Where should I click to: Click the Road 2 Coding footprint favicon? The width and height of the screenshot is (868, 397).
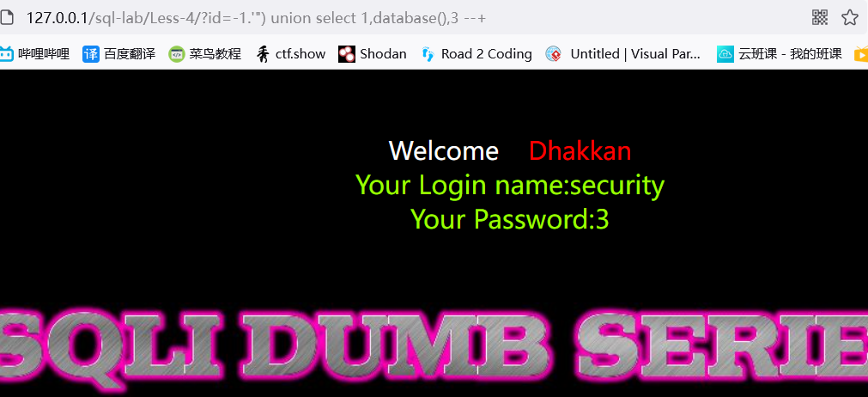[428, 54]
